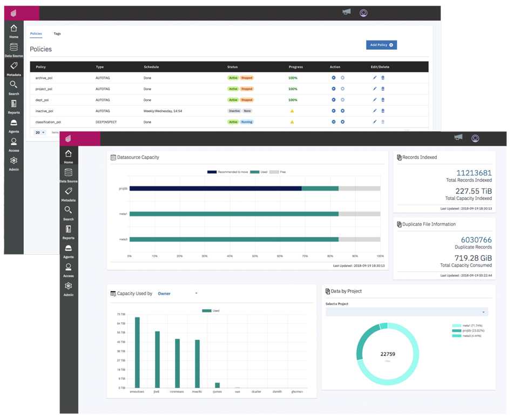Switch to the Tags tab
The image size is (513, 420).
[57, 34]
